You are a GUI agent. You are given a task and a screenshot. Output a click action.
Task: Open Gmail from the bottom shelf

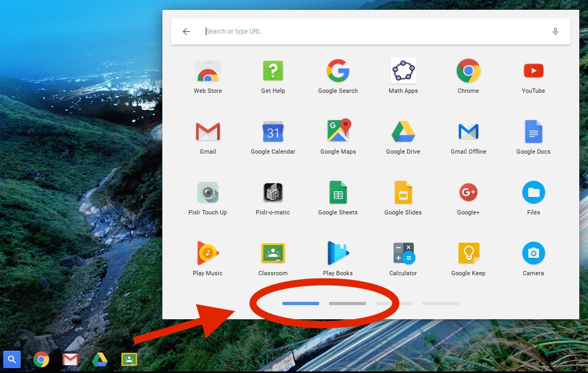click(71, 359)
